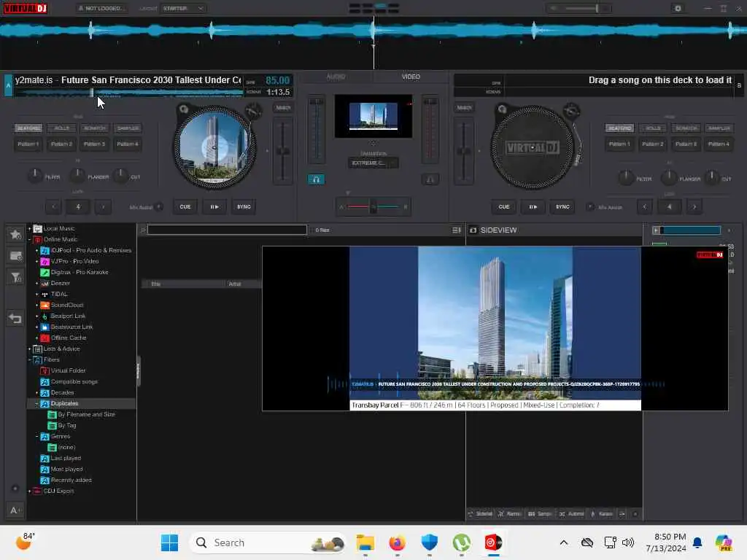
Task: Click deck A pitch slider
Action: pyautogui.click(x=283, y=151)
